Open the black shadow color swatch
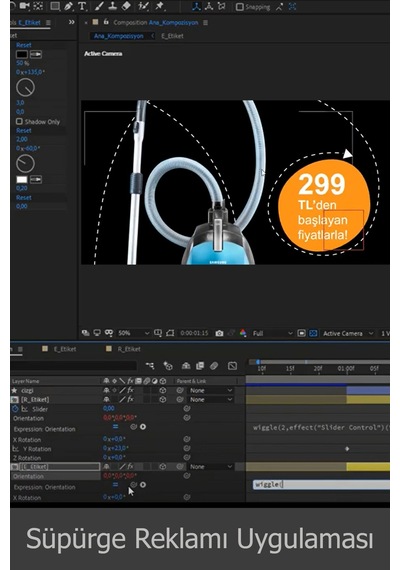 [x=22, y=54]
